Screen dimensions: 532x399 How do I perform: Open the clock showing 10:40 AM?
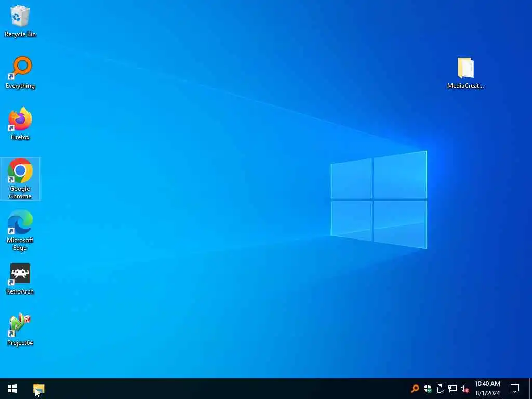(487, 389)
